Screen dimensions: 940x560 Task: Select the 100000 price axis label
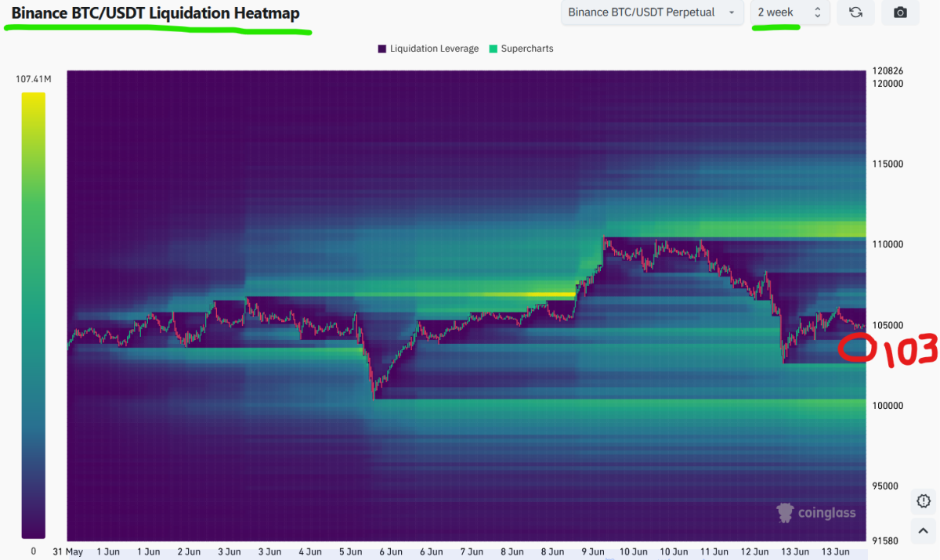pyautogui.click(x=887, y=406)
